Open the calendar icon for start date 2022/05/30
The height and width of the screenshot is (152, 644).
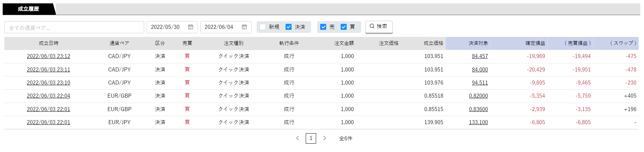click(x=190, y=27)
